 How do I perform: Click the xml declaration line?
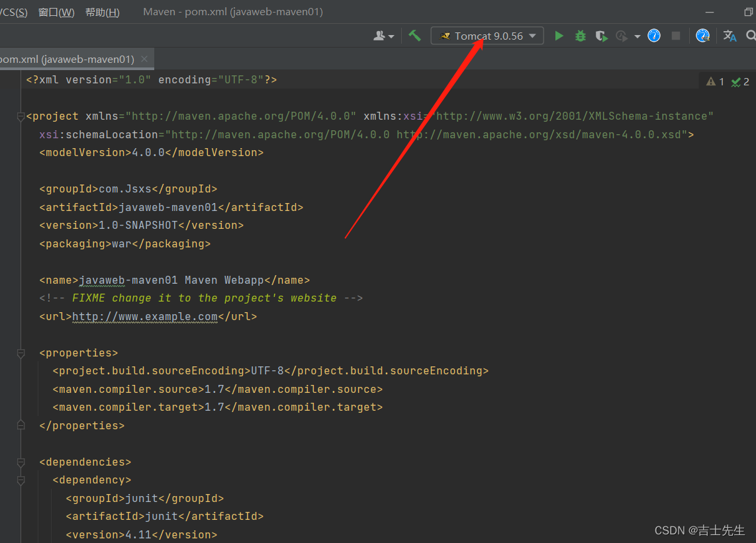(x=152, y=80)
